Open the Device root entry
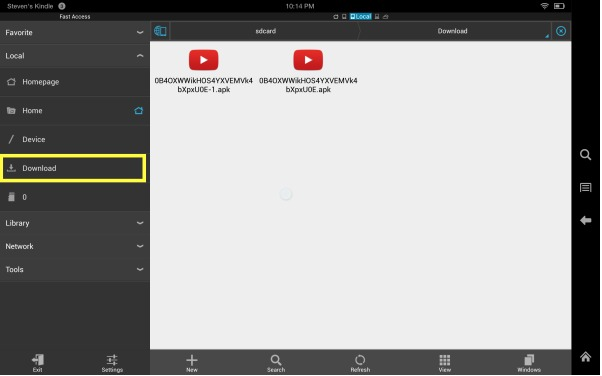Viewport: 602px width, 376px height. click(x=75, y=139)
